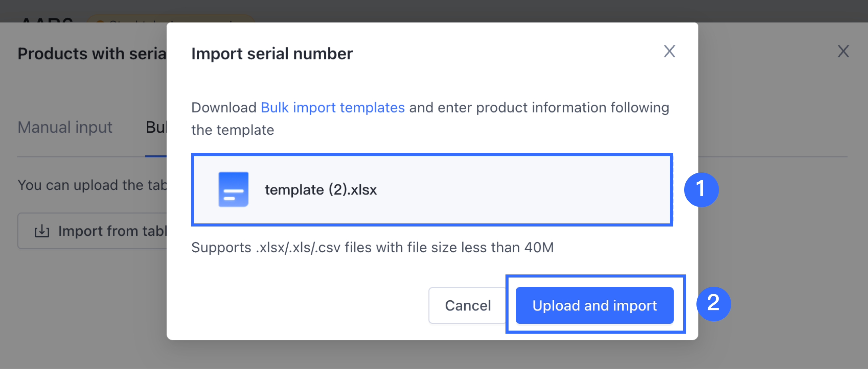This screenshot has height=369, width=868.
Task: Click the blue step 1 circle badge
Action: click(x=701, y=189)
